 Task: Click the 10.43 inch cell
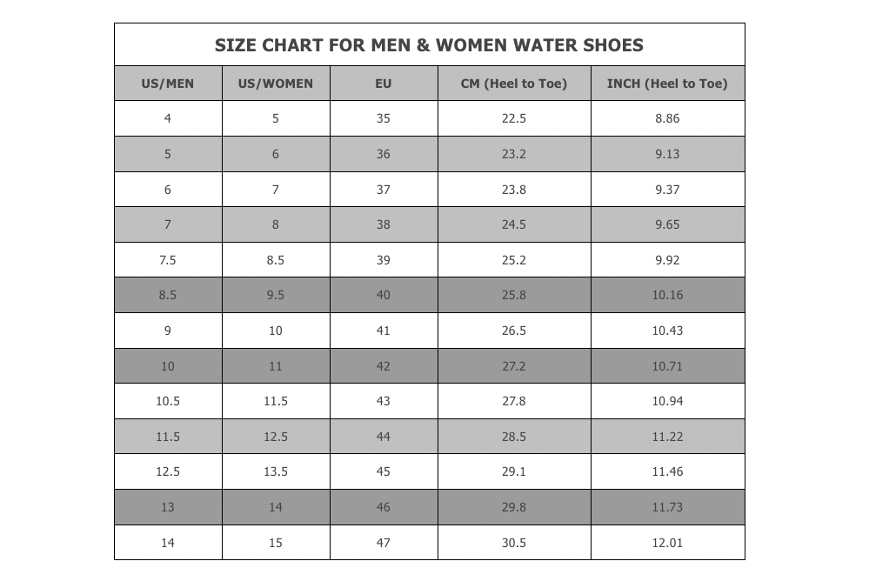667,331
